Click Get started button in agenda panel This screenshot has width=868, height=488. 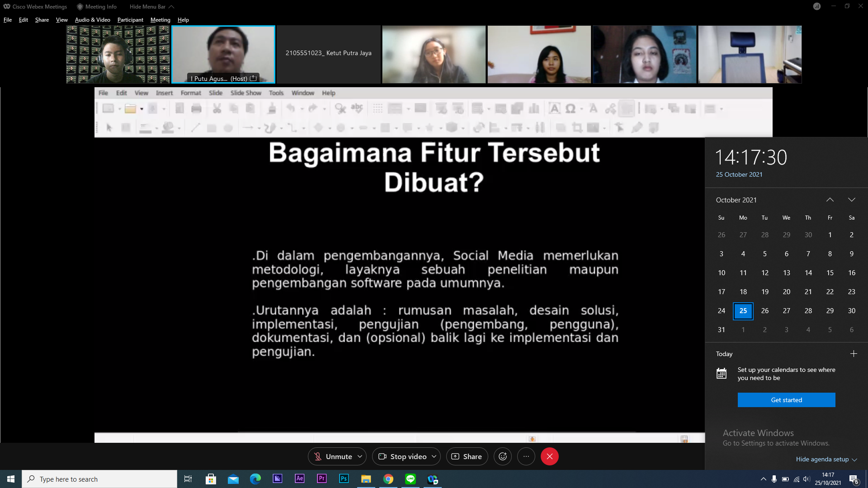(786, 400)
